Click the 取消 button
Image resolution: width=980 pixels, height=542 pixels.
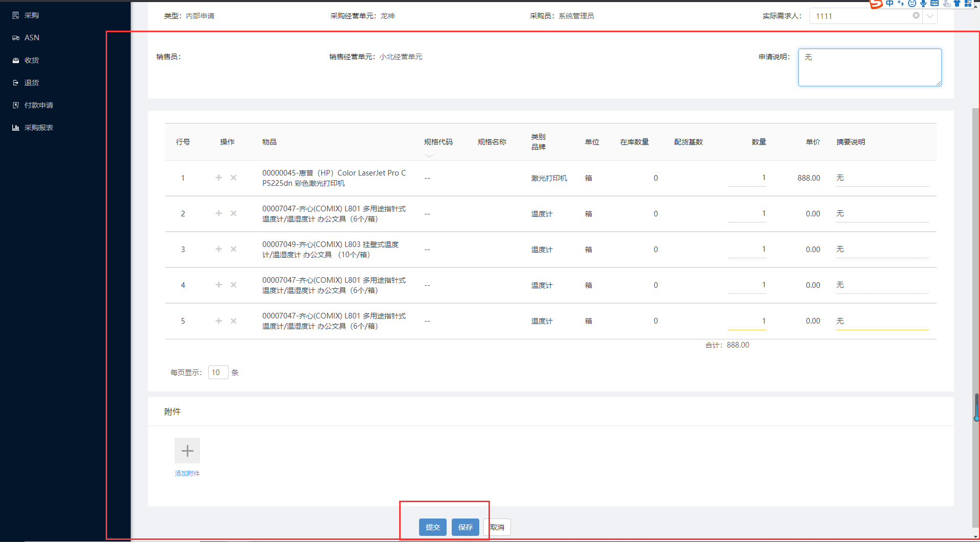(x=497, y=527)
